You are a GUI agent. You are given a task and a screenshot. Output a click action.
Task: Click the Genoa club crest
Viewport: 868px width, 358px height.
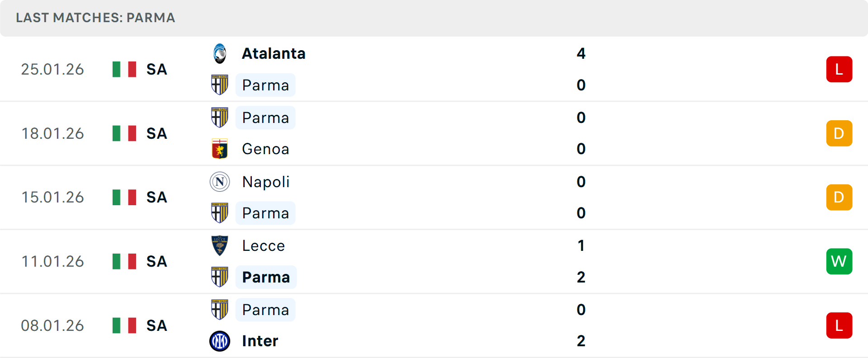click(220, 149)
